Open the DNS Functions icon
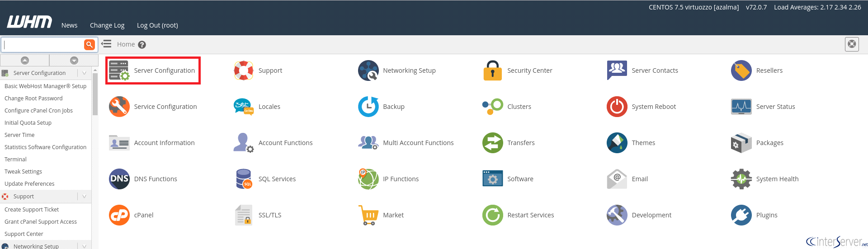The width and height of the screenshot is (868, 249). coord(119,179)
